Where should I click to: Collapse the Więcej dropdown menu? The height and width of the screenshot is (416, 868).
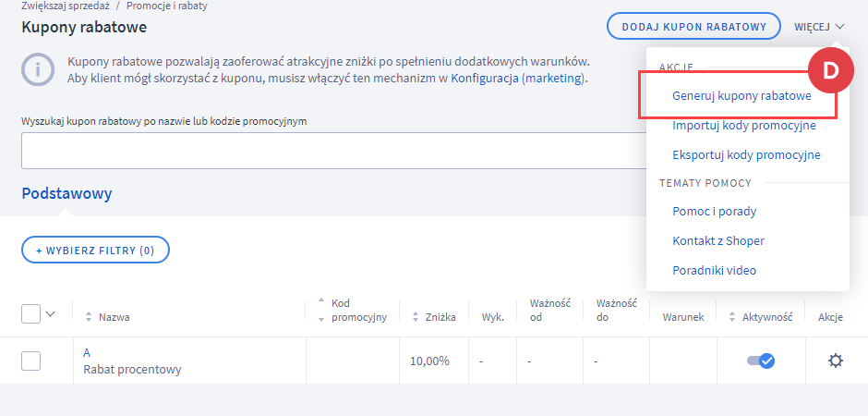tap(819, 27)
